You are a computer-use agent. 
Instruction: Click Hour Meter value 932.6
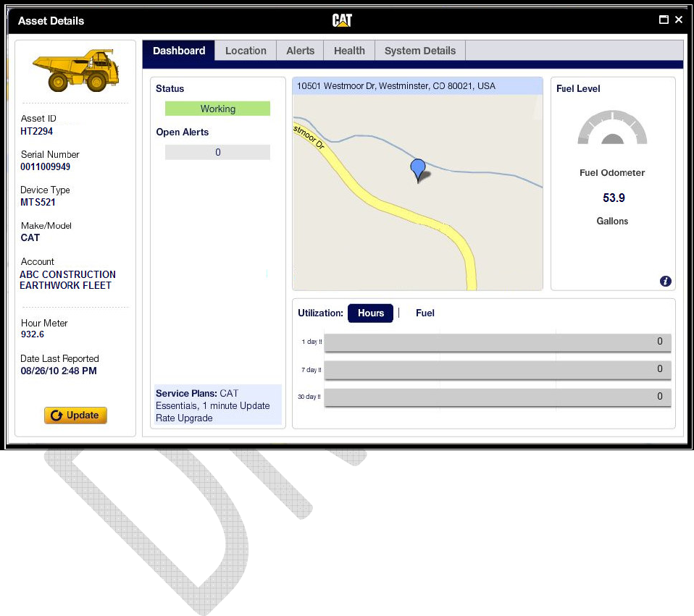pos(33,334)
